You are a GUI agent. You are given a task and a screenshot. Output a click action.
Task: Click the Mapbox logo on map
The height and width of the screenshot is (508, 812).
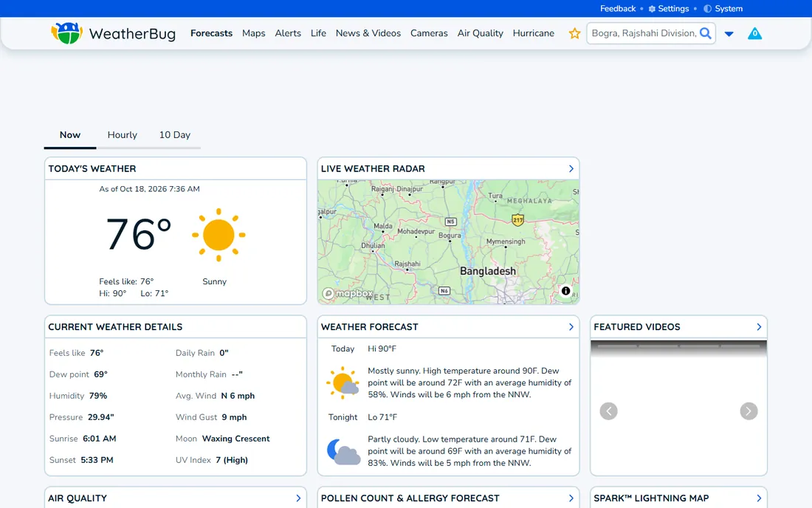[x=348, y=294]
